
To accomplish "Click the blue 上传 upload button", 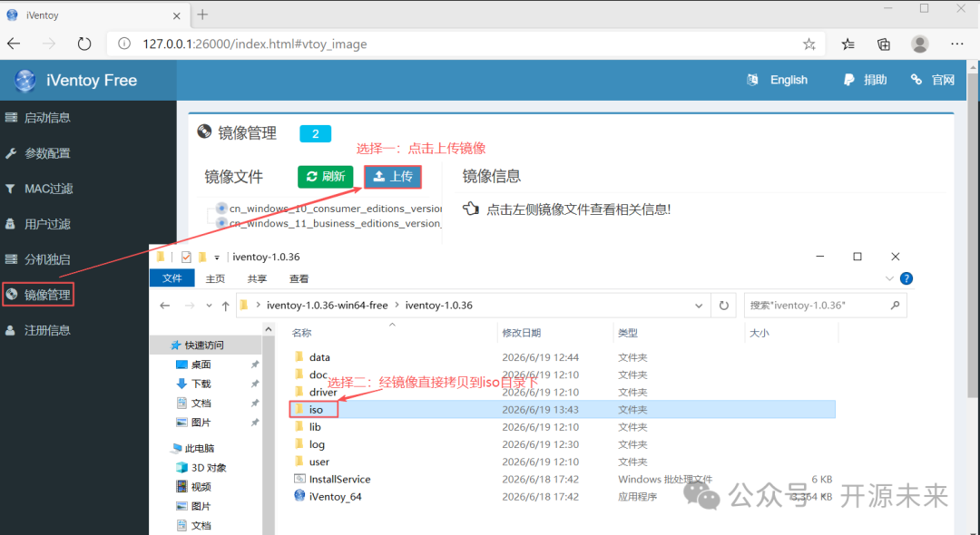I will tap(393, 177).
